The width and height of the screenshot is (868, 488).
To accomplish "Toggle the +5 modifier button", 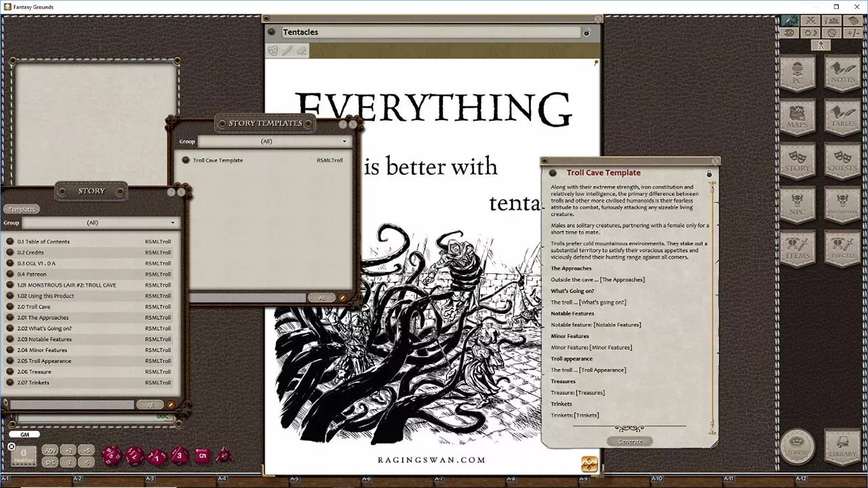I will tap(86, 450).
